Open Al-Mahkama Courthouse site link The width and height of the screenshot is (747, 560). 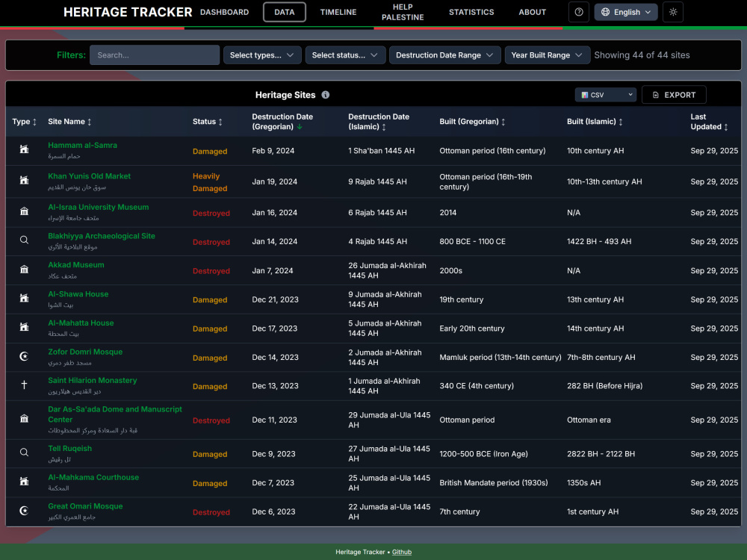point(93,477)
